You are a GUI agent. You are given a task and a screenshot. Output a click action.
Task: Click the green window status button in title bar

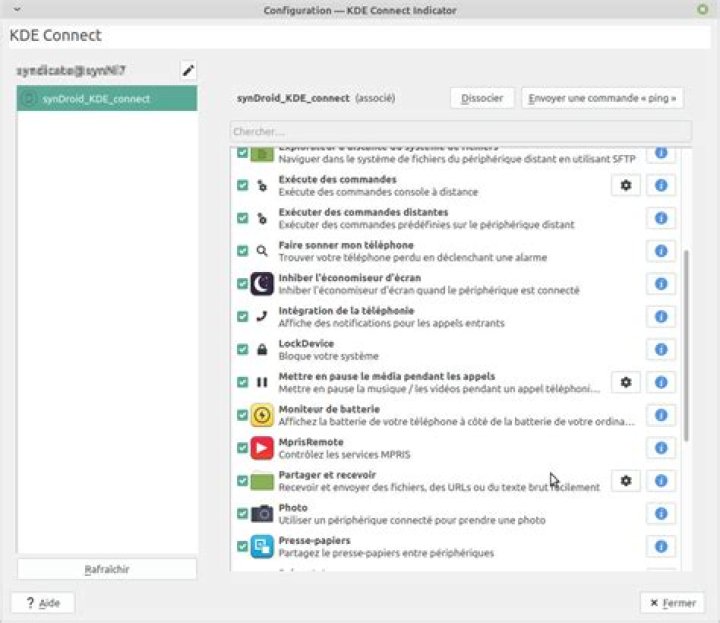point(702,9)
